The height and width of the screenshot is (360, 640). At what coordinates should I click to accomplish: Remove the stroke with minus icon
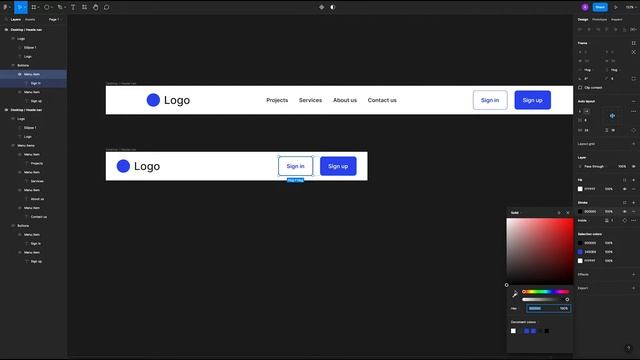[x=633, y=211]
